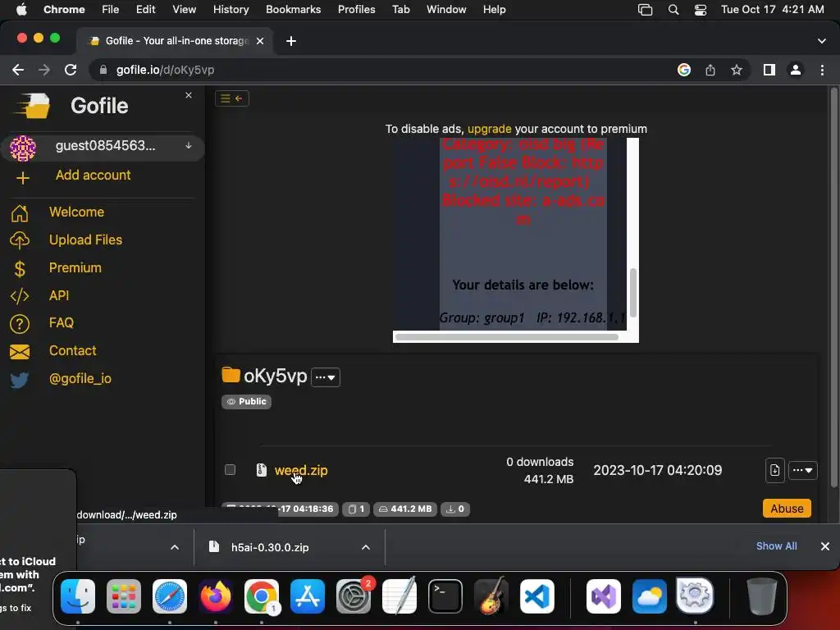Click the Google icon in the address bar

[x=684, y=71]
